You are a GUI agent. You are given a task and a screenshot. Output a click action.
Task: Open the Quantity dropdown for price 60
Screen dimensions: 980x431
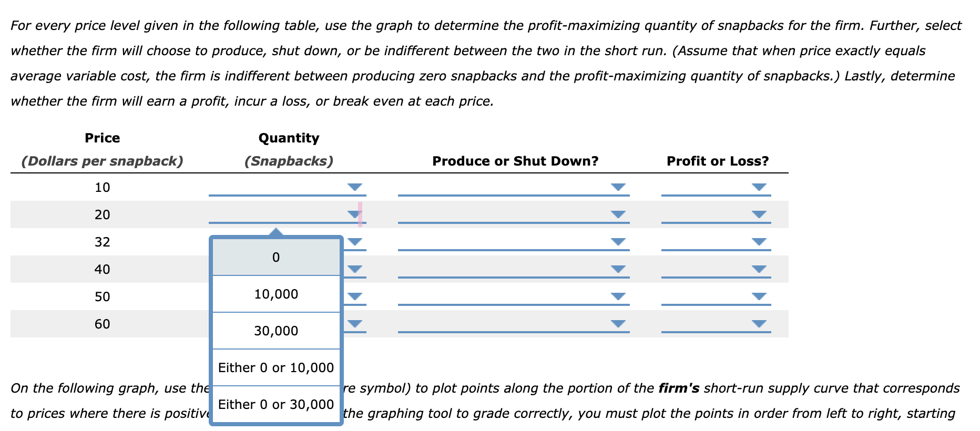[355, 324]
